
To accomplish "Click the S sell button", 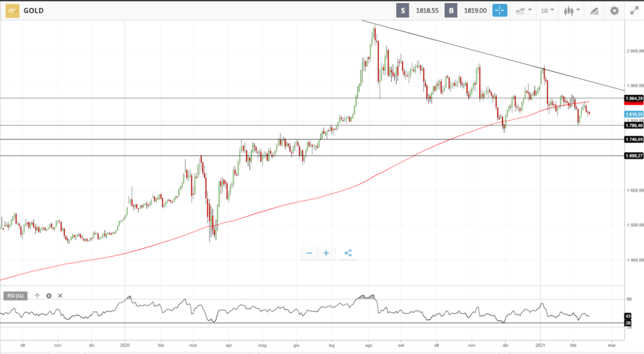I will click(402, 11).
